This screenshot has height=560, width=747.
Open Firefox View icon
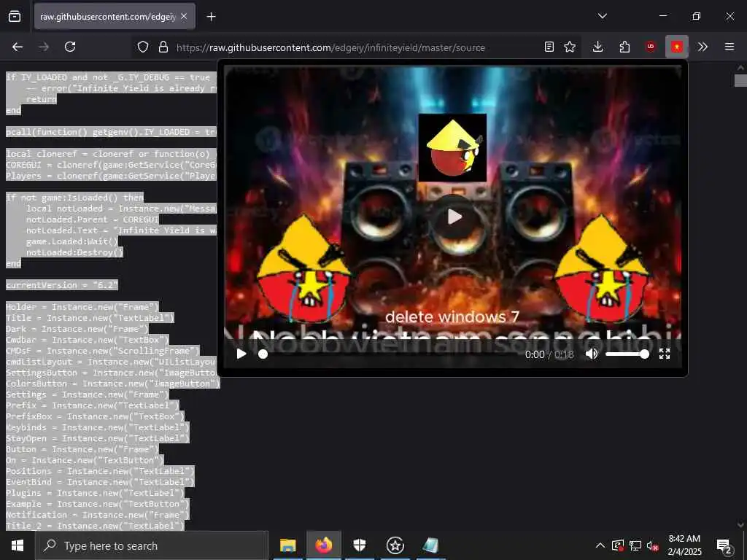coord(15,16)
